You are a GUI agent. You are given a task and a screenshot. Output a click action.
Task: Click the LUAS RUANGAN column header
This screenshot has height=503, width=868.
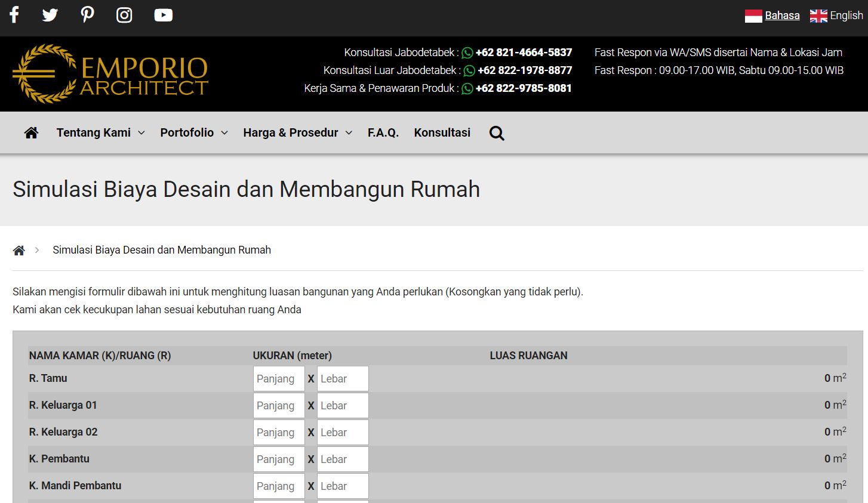(529, 356)
